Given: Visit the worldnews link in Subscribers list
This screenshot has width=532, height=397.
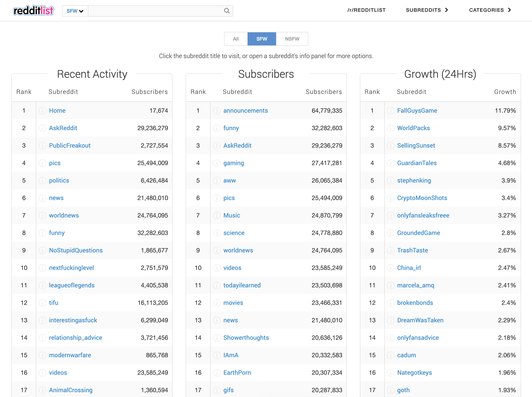Looking at the screenshot, I should 238,250.
